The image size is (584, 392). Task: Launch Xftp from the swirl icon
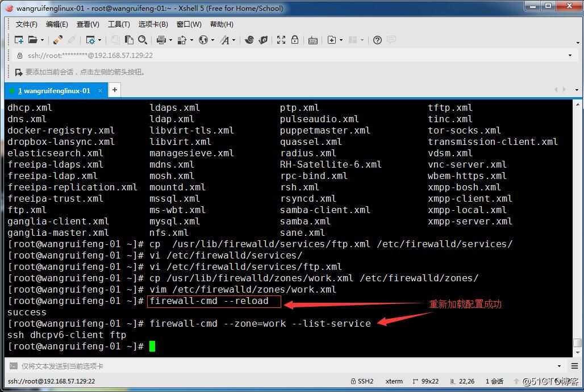click(249, 40)
